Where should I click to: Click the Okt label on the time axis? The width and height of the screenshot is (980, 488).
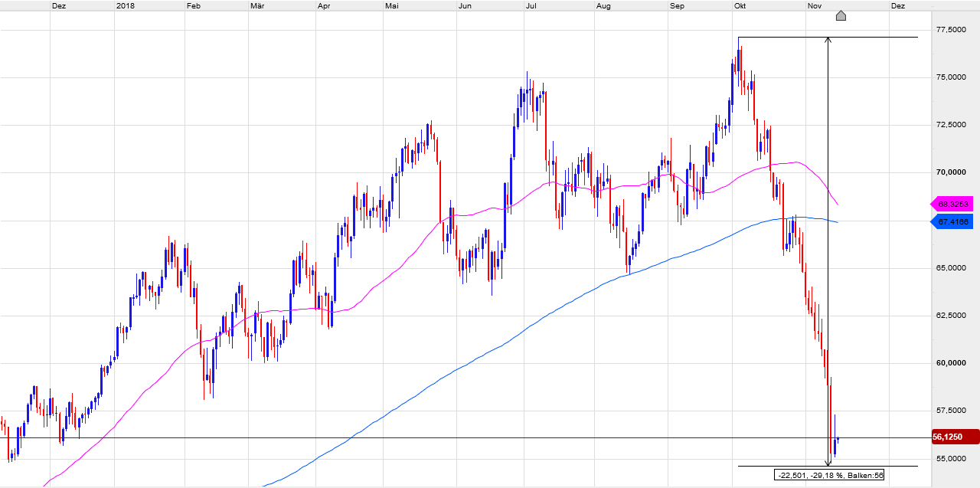740,5
